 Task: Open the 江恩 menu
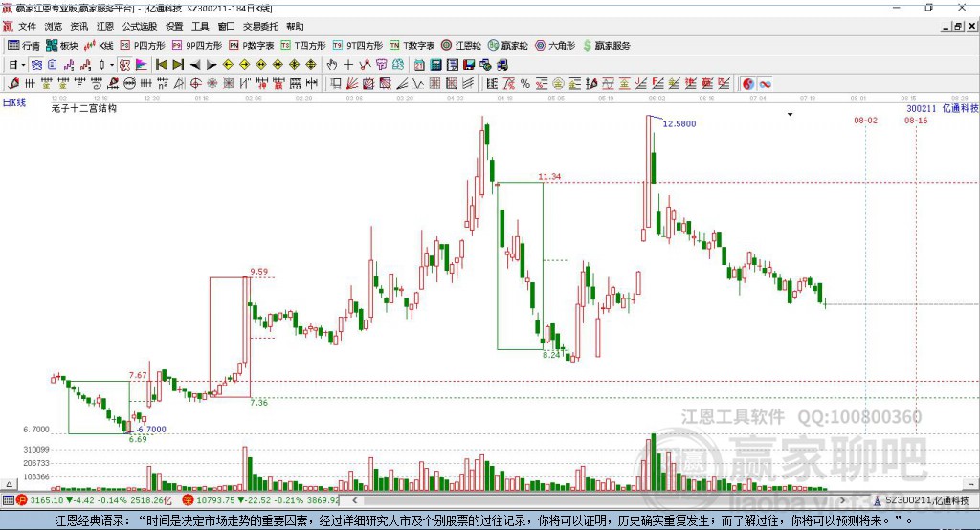pyautogui.click(x=105, y=26)
